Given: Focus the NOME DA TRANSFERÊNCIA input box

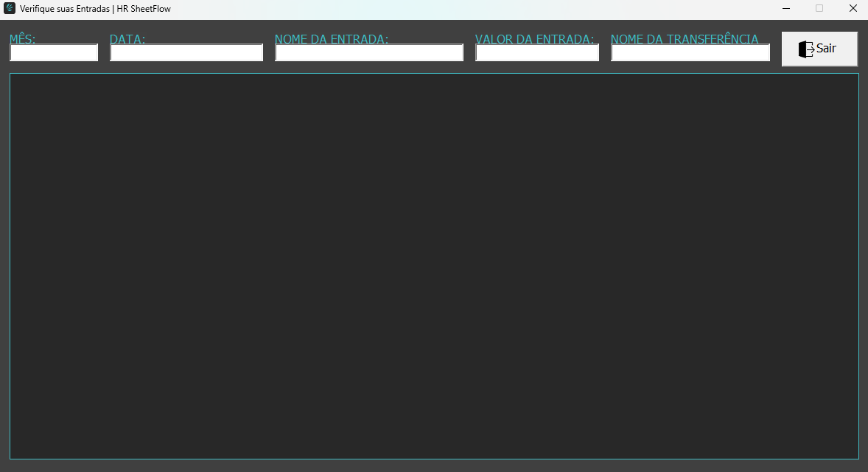Looking at the screenshot, I should point(690,53).
